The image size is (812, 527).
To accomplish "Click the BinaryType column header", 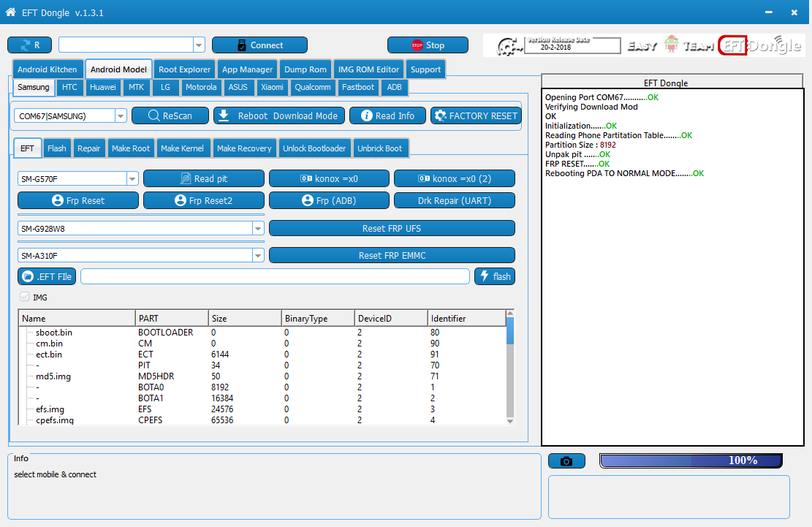I will click(x=318, y=319).
